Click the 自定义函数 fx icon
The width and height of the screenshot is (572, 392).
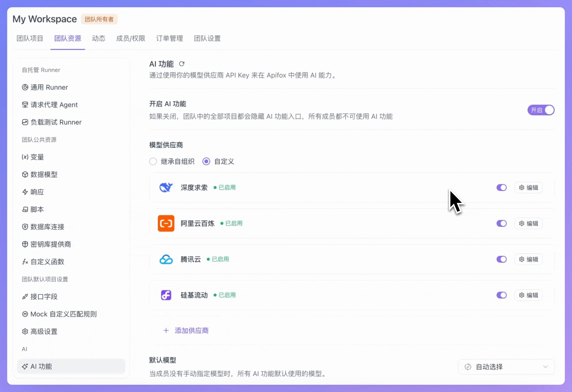point(25,262)
